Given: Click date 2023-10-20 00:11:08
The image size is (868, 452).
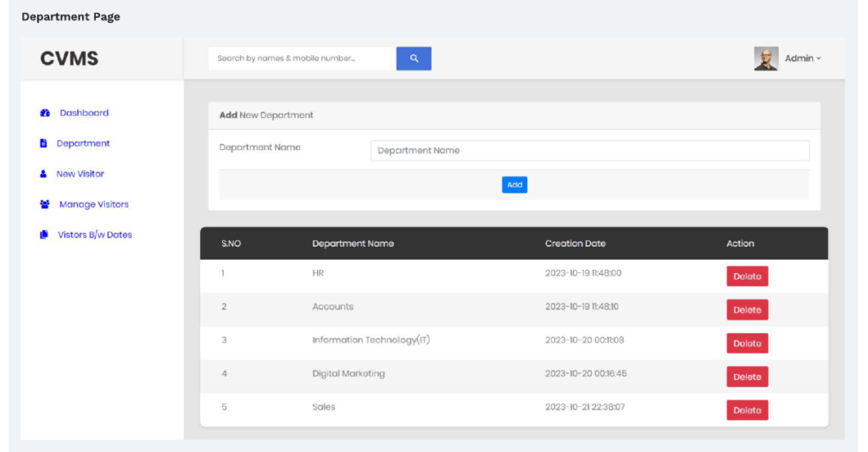Looking at the screenshot, I should [x=585, y=340].
